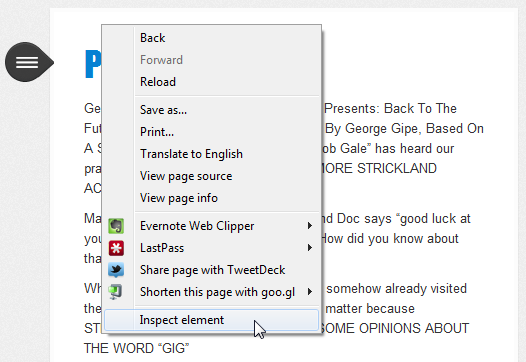The image size is (526, 362).
Task: Choose Inspect element
Action: click(x=211, y=320)
